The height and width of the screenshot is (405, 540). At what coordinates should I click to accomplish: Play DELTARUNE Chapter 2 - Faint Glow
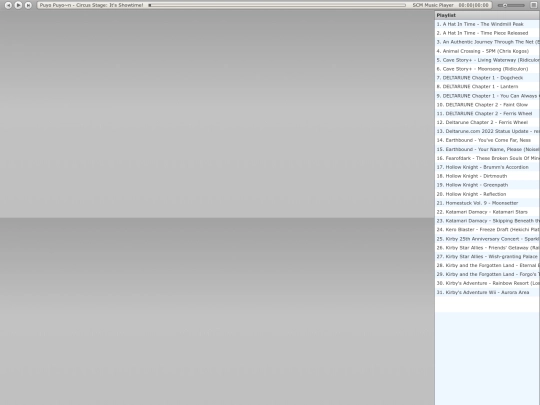[x=487, y=105]
